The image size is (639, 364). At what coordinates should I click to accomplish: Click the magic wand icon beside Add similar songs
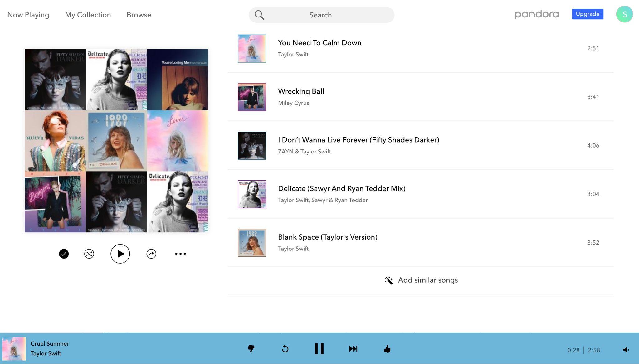[389, 280]
